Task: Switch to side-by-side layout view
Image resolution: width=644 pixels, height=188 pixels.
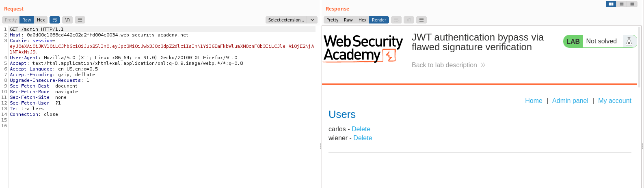Action: (611, 4)
